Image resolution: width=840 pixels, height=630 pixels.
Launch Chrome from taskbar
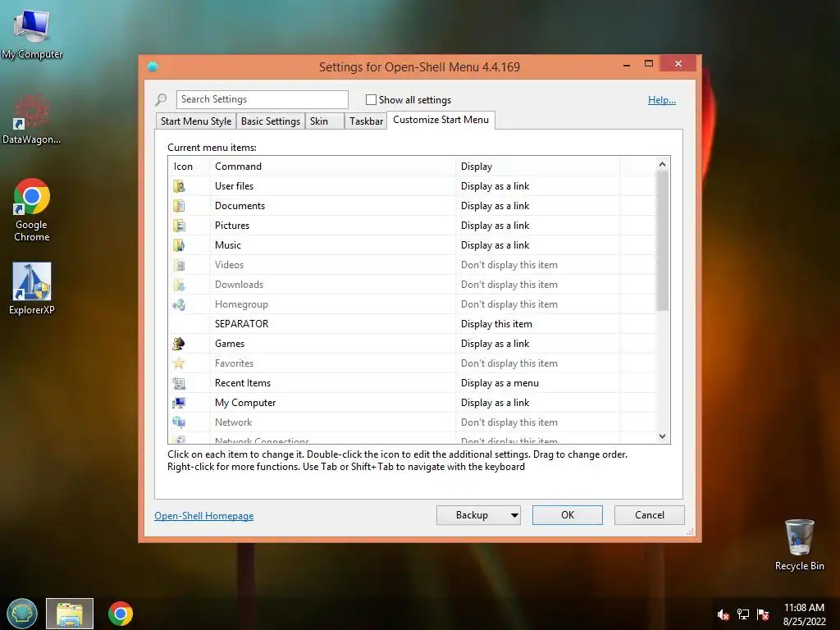pyautogui.click(x=121, y=614)
